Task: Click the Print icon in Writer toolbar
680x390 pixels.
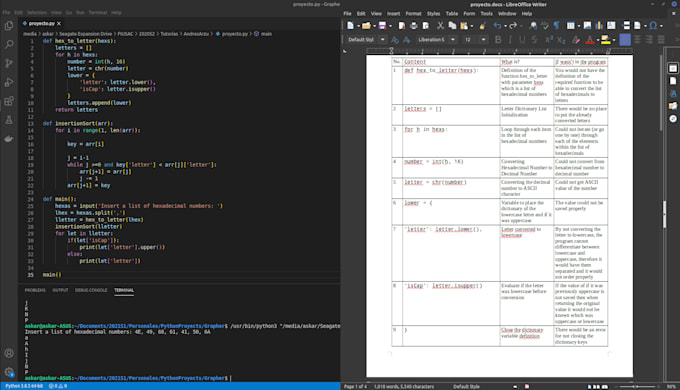Action: click(x=414, y=26)
